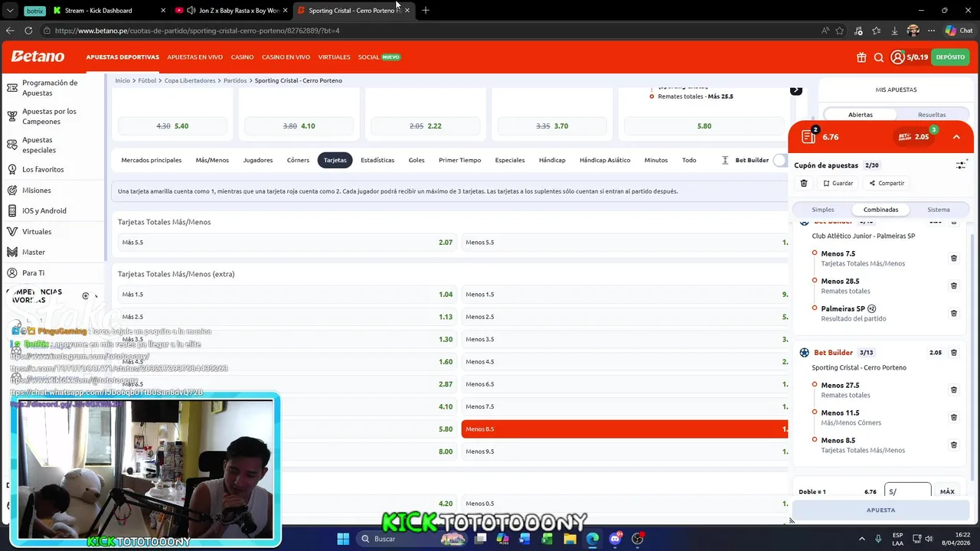Select the Tarjetas market tab
This screenshot has width=980, height=551.
(335, 160)
